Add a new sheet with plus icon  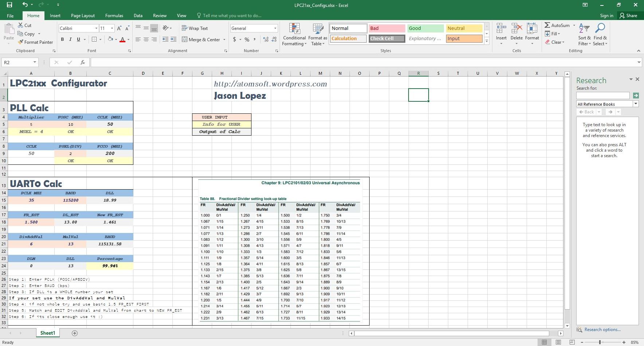pyautogui.click(x=75, y=333)
